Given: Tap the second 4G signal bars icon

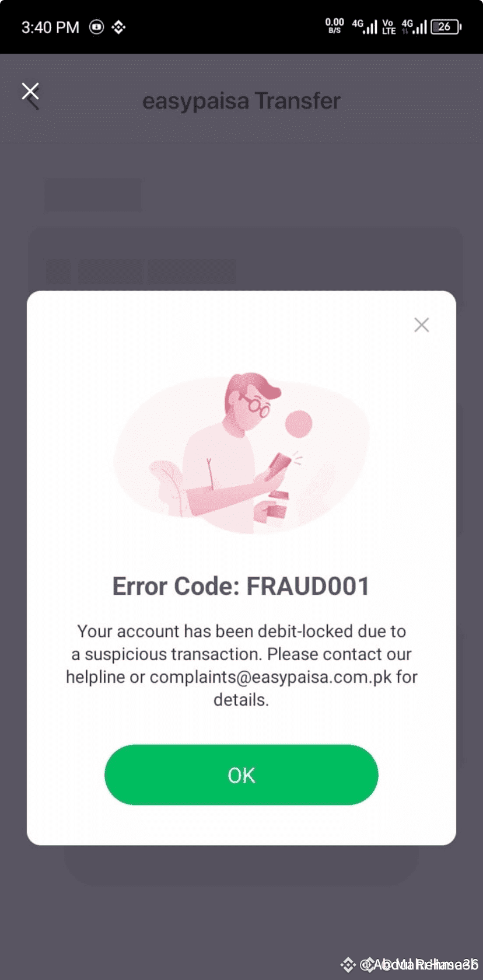Looking at the screenshot, I should click(x=414, y=26).
